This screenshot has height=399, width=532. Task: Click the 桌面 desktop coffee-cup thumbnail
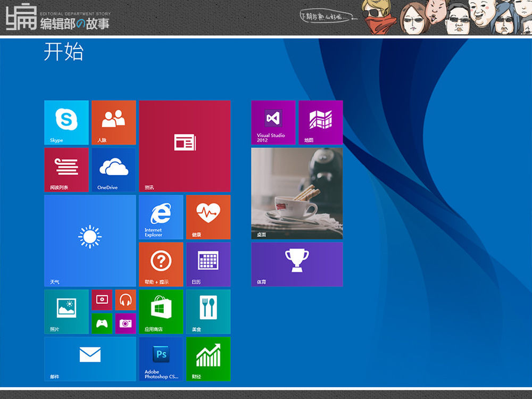click(x=297, y=193)
